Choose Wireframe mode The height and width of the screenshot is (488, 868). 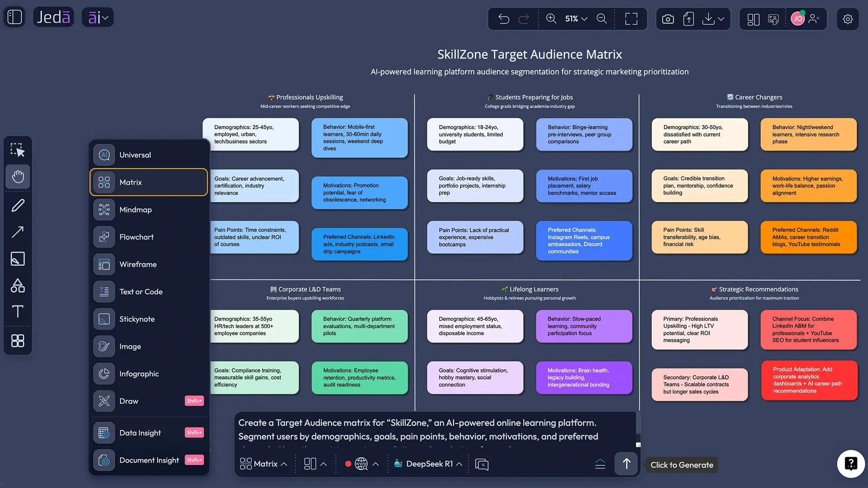click(149, 264)
